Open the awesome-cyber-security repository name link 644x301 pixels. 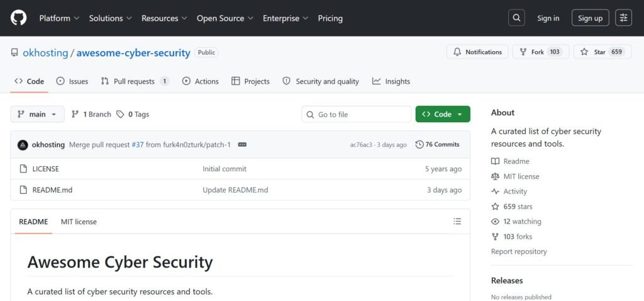[x=133, y=53]
